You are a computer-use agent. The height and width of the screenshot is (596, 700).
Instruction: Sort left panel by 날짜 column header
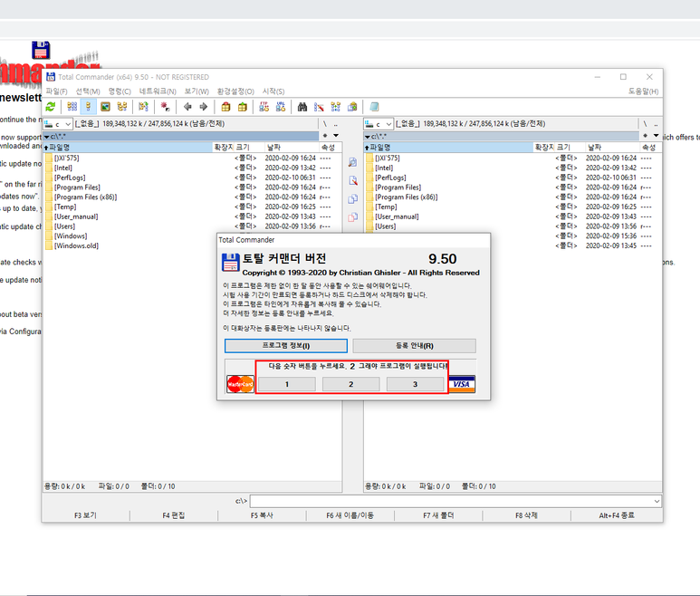click(291, 148)
